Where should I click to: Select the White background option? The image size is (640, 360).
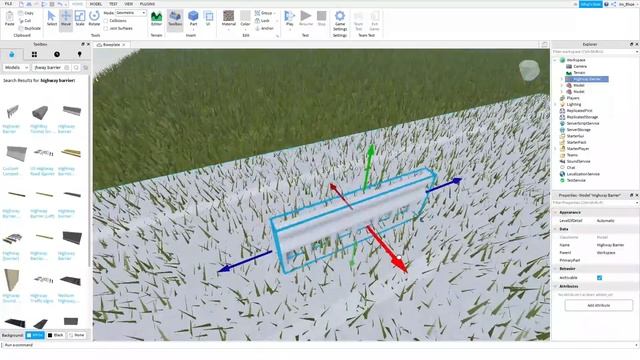[x=35, y=335]
